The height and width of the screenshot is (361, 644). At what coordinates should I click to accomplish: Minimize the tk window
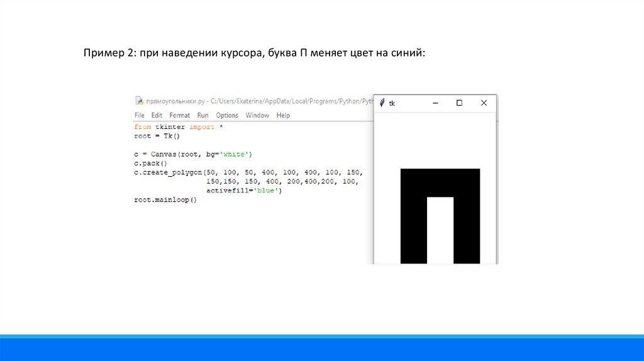[435, 103]
